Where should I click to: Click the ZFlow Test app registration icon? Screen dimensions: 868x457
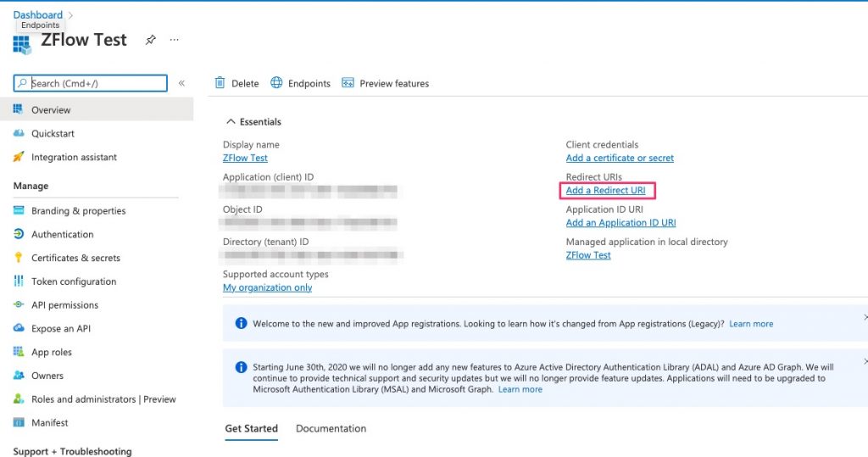coord(21,44)
